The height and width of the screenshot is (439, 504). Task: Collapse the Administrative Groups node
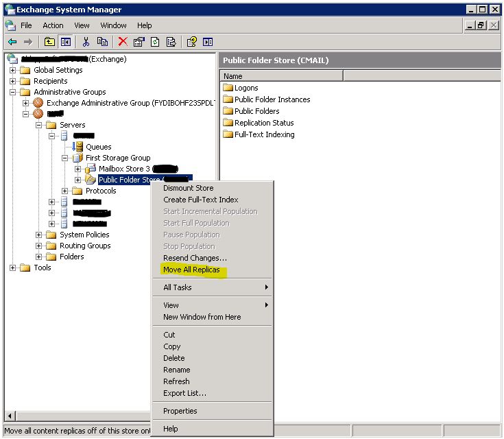(x=12, y=92)
